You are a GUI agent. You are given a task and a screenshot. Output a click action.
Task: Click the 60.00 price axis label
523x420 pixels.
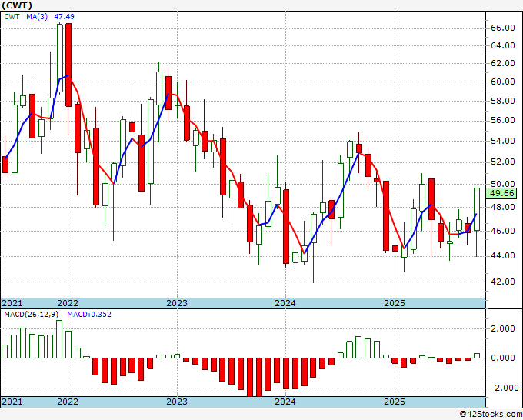point(503,82)
